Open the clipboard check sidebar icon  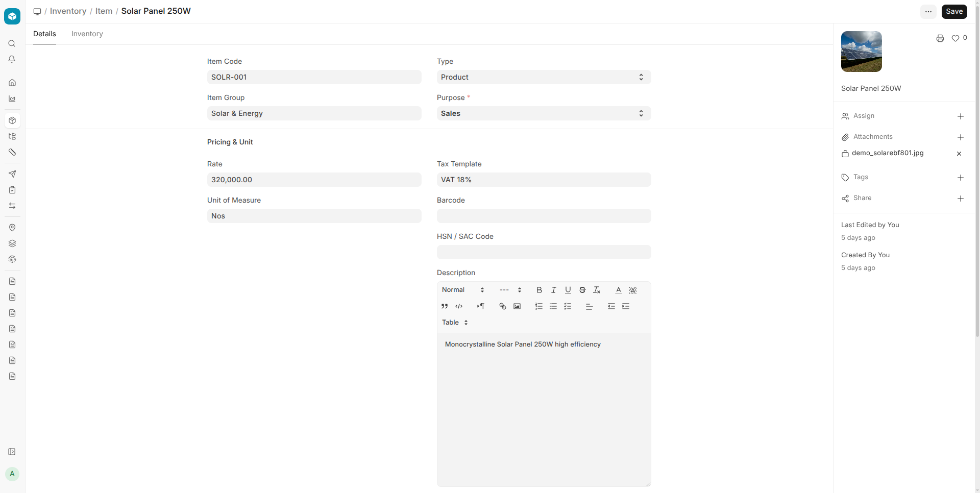click(12, 190)
